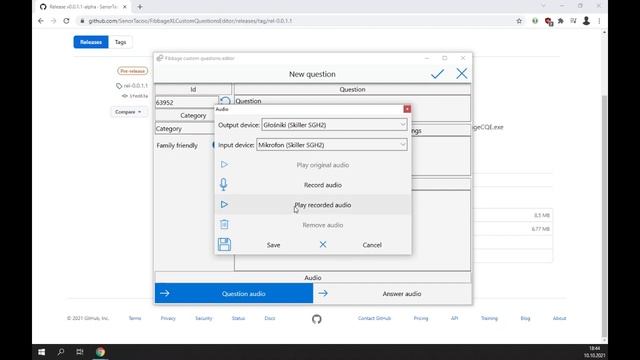The image size is (640, 360).
Task: Regenerate the Id with refresh icon
Action: tap(225, 100)
